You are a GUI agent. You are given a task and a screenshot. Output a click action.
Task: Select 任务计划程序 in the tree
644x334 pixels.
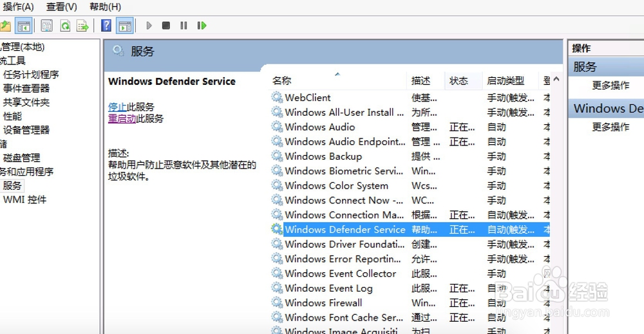tap(31, 75)
